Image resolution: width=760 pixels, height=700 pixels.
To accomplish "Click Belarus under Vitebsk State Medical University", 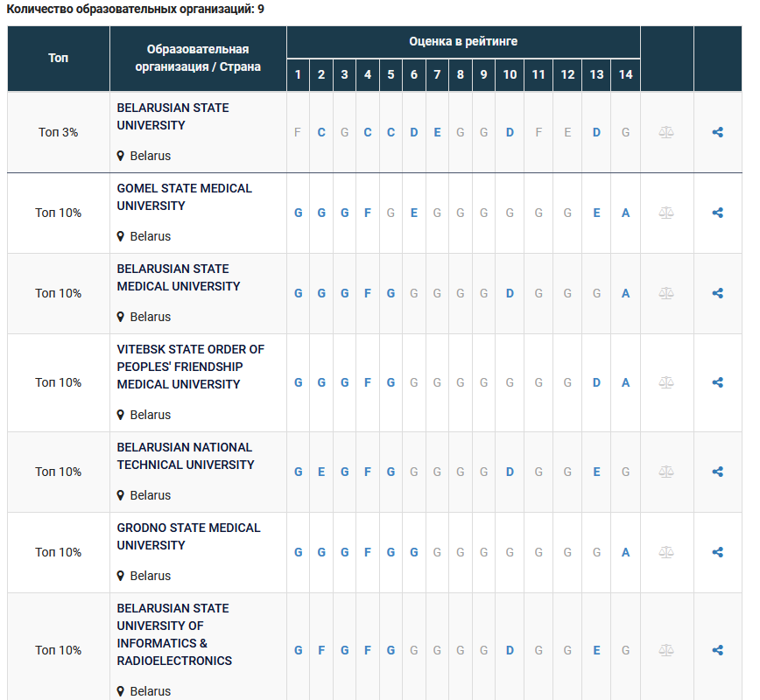I will (x=151, y=415).
